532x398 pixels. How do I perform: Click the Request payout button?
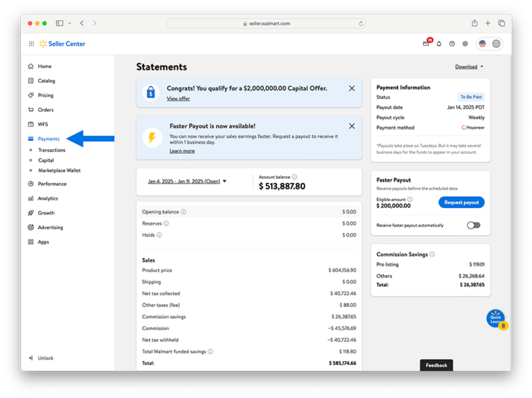click(461, 202)
